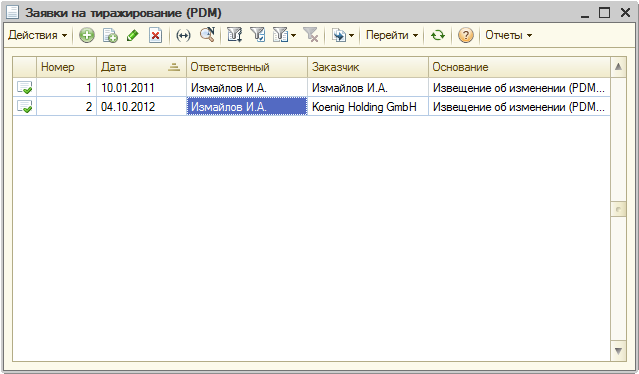Maximize the Заявки на тиражирование window

604,13
